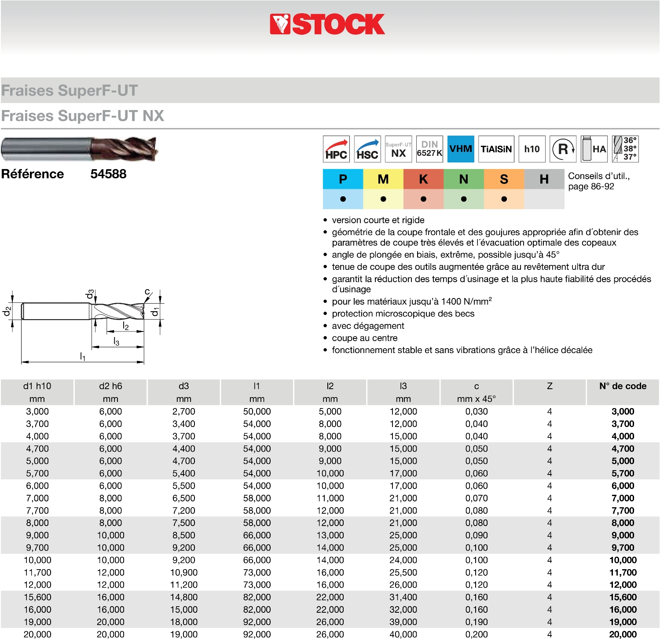Click reference number 54588
The height and width of the screenshot is (644, 660).
(108, 174)
